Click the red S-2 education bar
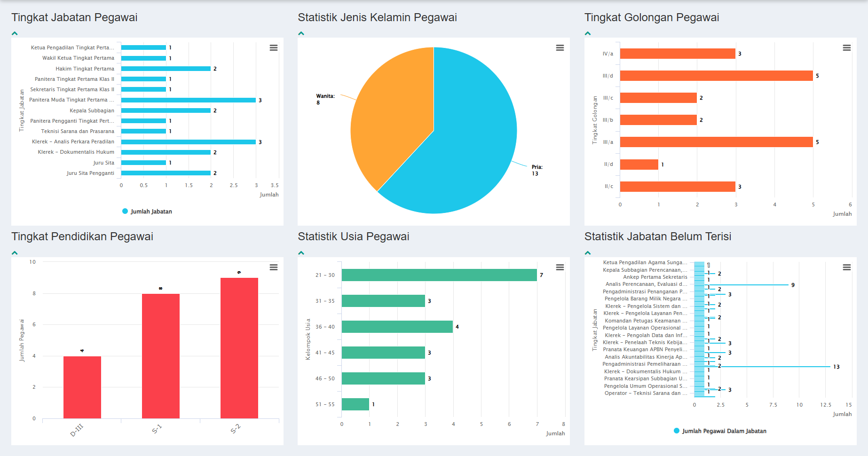Image resolution: width=868 pixels, height=456 pixels. (x=239, y=348)
